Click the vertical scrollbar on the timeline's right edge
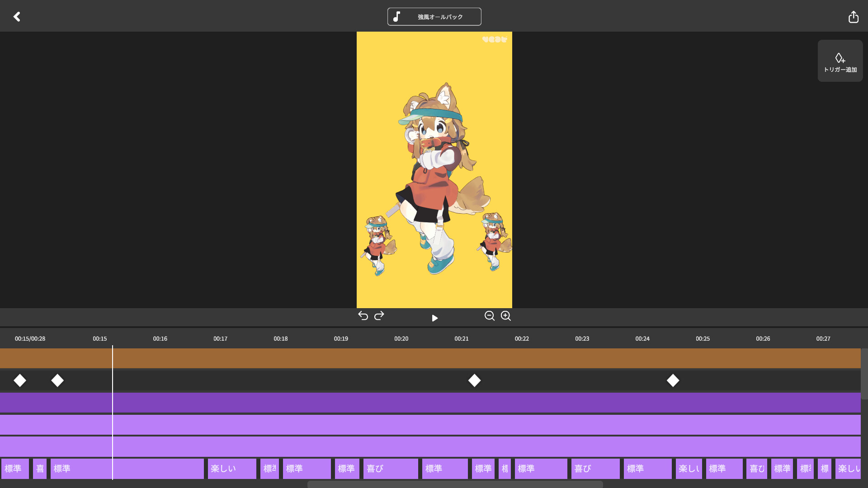This screenshot has height=488, width=868. (864, 374)
